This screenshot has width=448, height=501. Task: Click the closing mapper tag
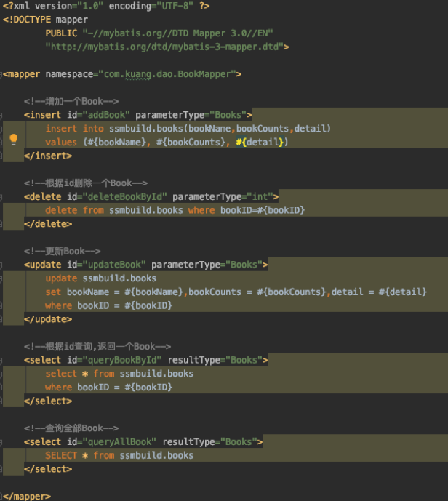27,497
